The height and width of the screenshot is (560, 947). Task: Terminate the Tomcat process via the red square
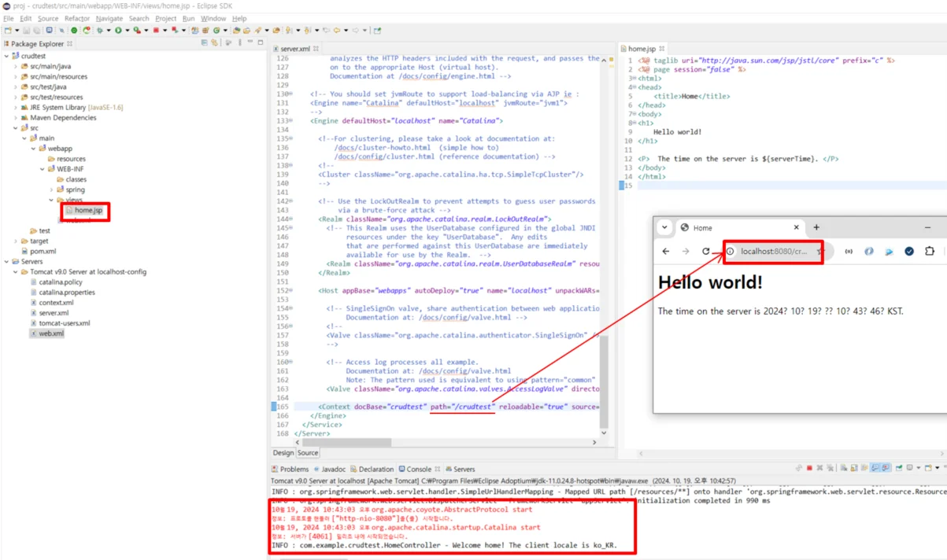click(x=809, y=467)
